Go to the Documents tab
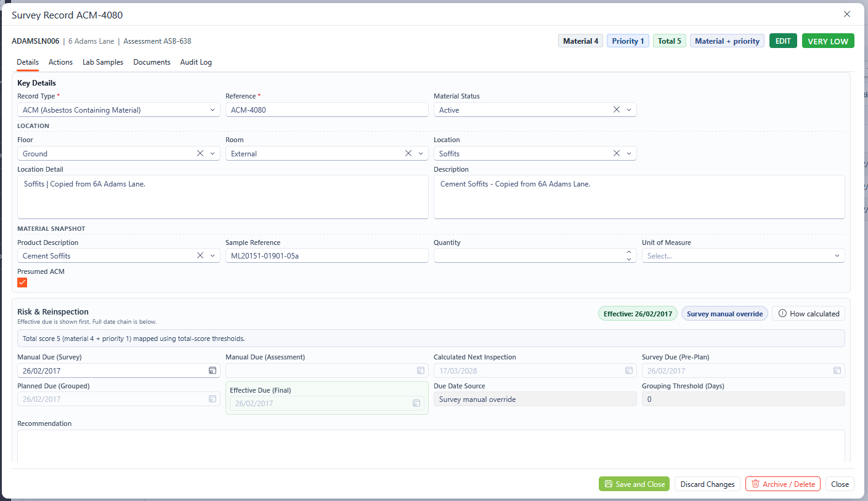The image size is (868, 501). pos(152,62)
